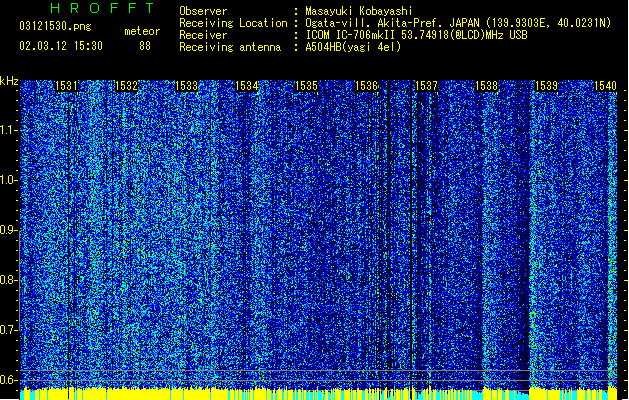Click the A504HB(yagi 4el) antenna text
This screenshot has height=400, width=629.
(353, 47)
